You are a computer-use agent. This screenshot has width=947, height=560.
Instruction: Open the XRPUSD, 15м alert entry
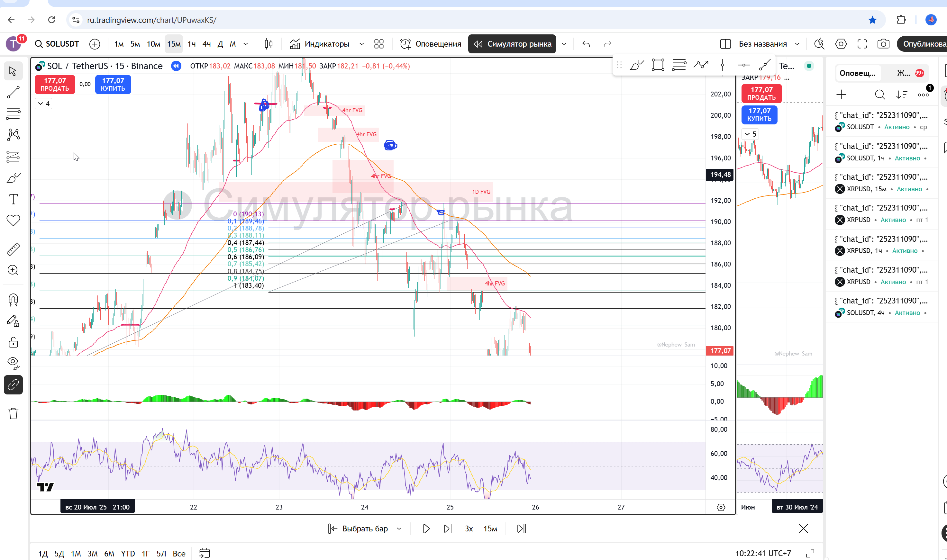[x=882, y=183]
